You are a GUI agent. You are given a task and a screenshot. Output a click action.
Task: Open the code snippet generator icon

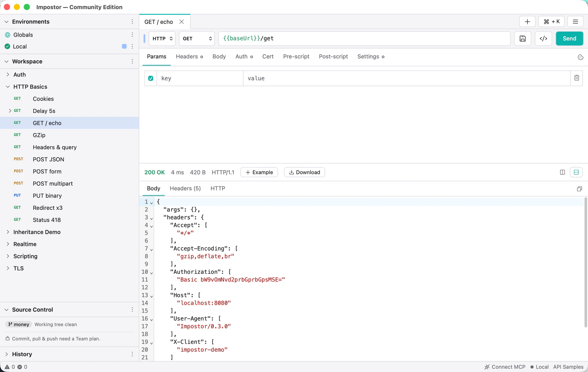[544, 39]
